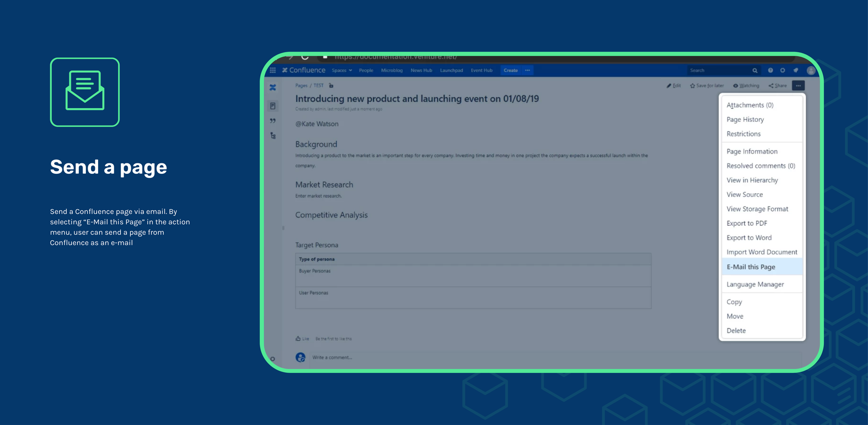
Task: Select Resolved comments (0) menu entry
Action: point(762,166)
